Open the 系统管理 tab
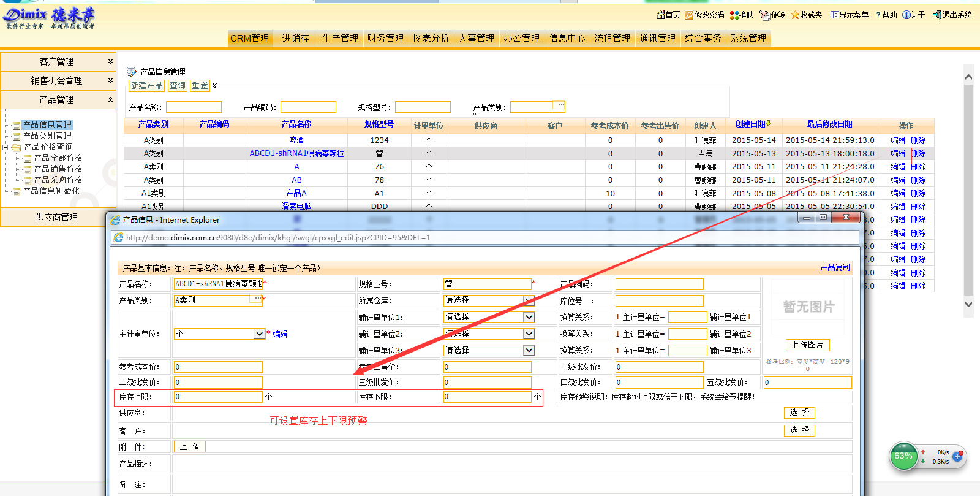 click(748, 38)
